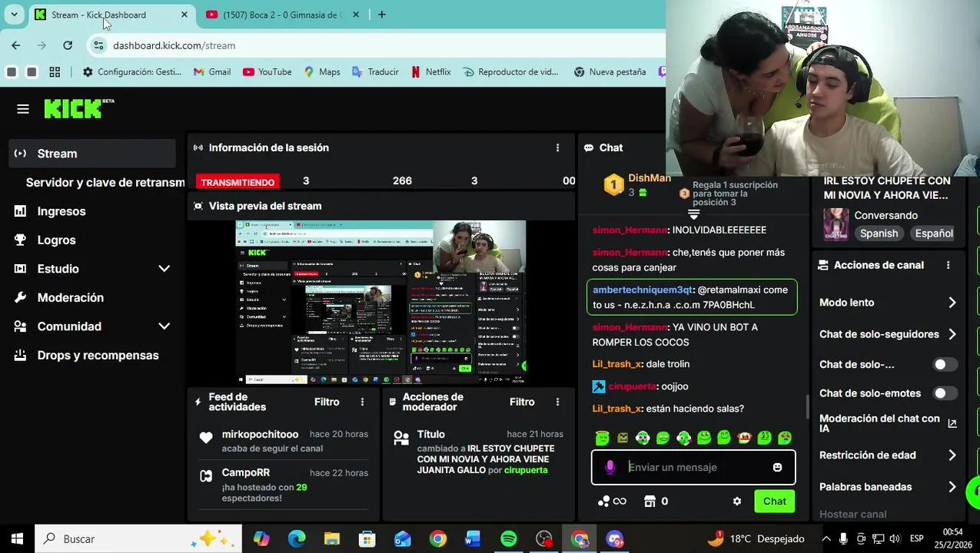Click the channel points icon below chat
980x553 pixels.
[x=612, y=501]
